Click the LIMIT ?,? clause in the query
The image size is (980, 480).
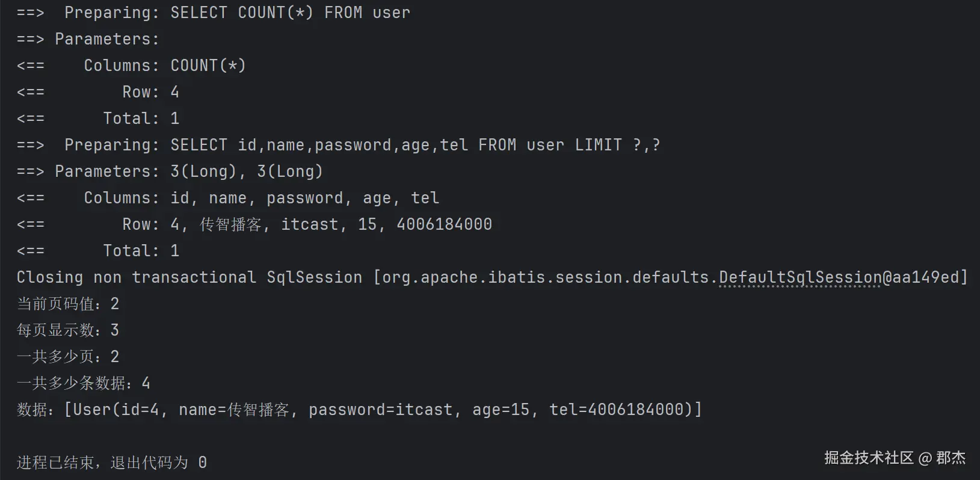[x=617, y=145]
